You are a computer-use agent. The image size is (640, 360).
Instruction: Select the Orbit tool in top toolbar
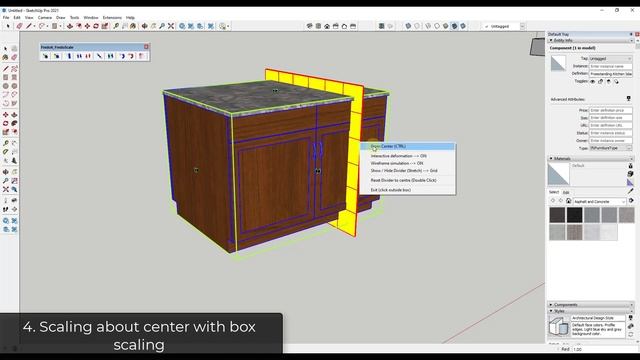[144, 26]
